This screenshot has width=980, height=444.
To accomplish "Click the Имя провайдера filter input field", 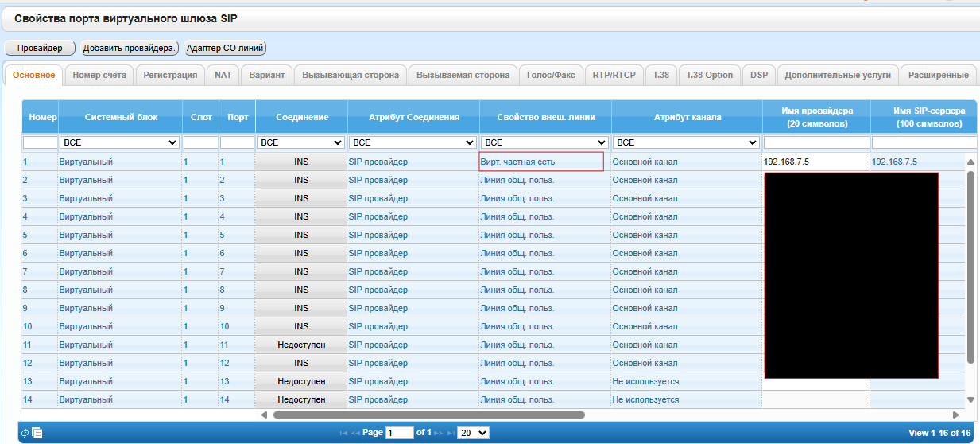I will (816, 142).
